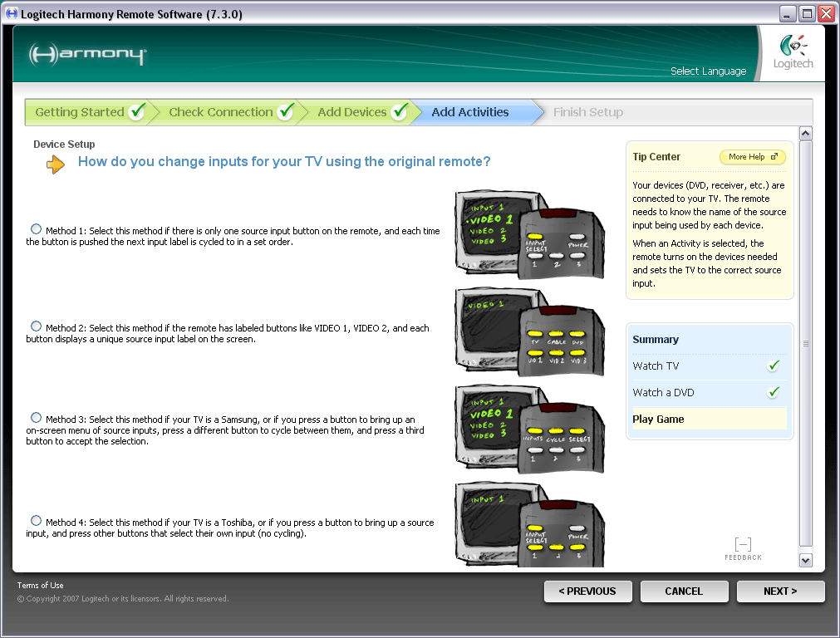The image size is (840, 638).
Task: Select the Method 3 radio button
Action: tap(36, 417)
